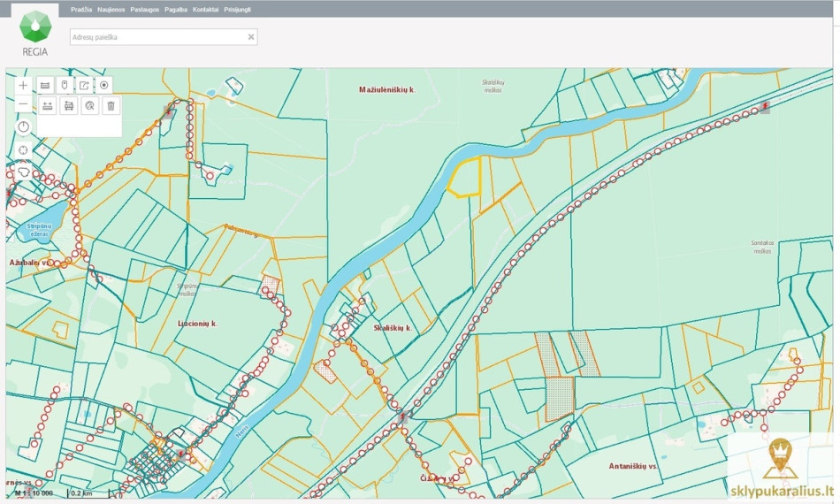Toggle the target point record tool
This screenshot has width=840, height=504.
point(104,85)
